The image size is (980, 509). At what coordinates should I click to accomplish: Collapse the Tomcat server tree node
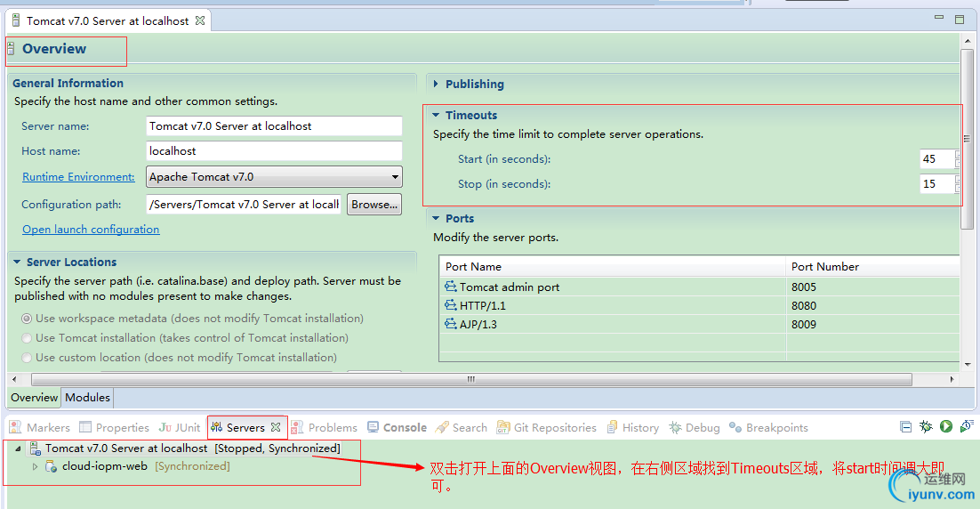[x=18, y=448]
